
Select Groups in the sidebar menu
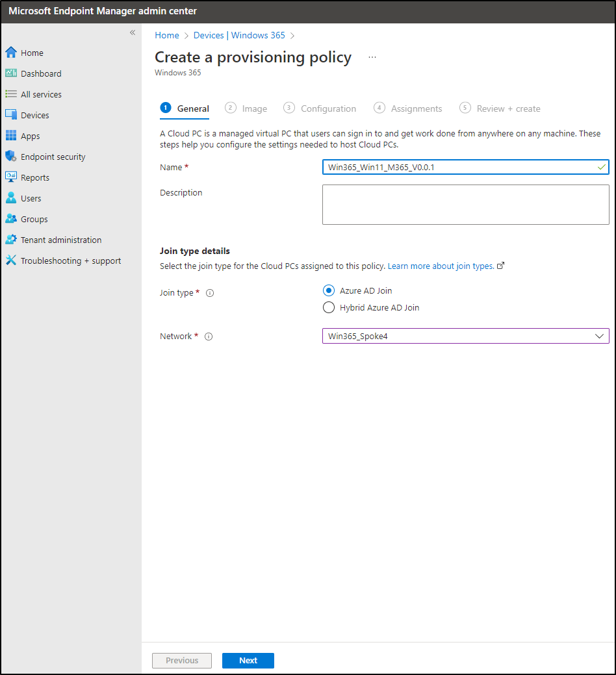34,219
